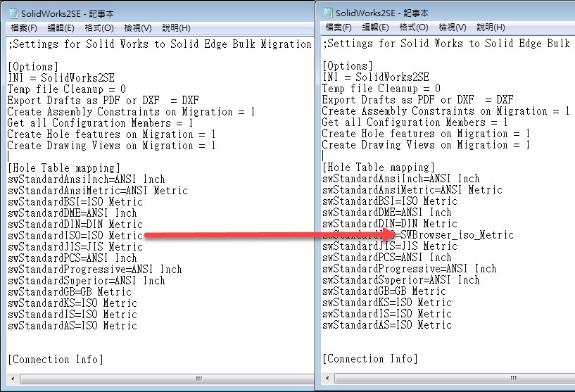Click 'Temp file Cleanup = 0' in right window
The width and height of the screenshot is (575, 392).
(381, 89)
